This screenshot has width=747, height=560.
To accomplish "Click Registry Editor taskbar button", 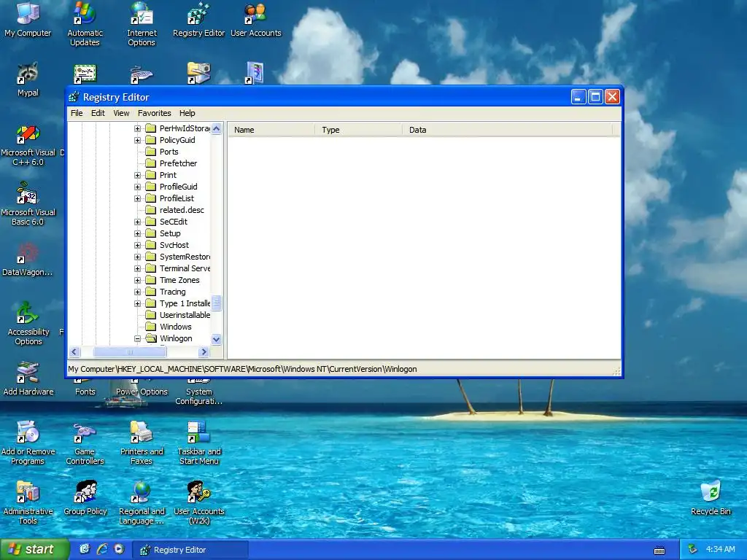I will 190,550.
